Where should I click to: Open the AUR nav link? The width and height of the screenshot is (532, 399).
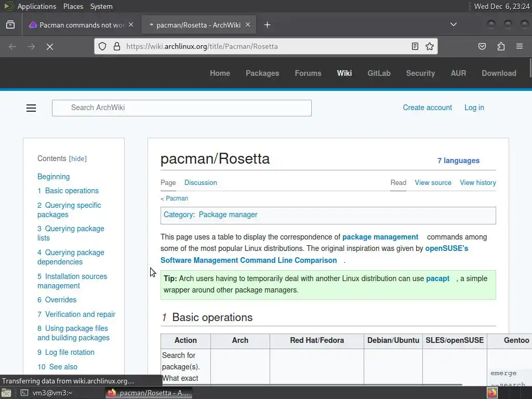click(x=458, y=73)
